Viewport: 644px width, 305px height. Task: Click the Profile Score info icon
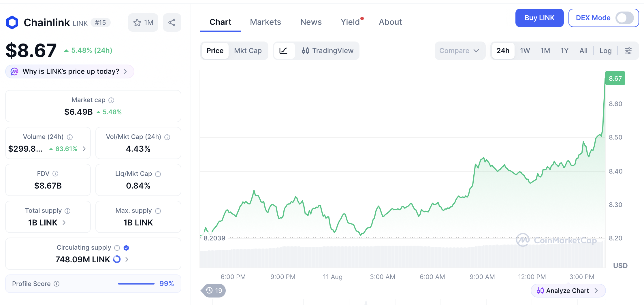point(57,284)
